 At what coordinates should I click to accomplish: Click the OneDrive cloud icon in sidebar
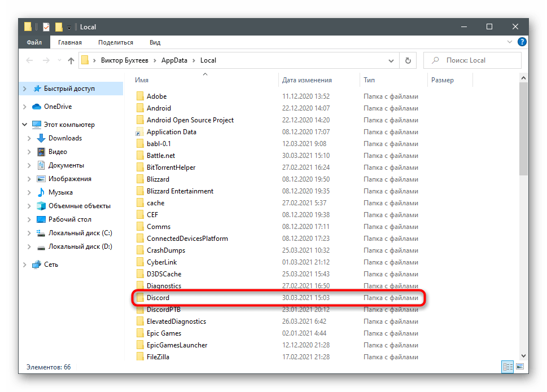[37, 107]
